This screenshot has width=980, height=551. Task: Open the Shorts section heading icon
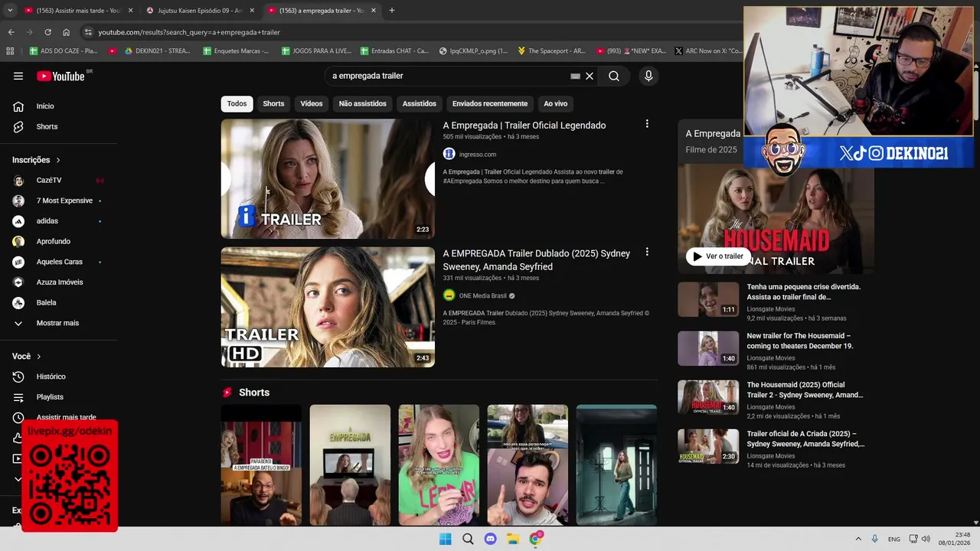[227, 393]
